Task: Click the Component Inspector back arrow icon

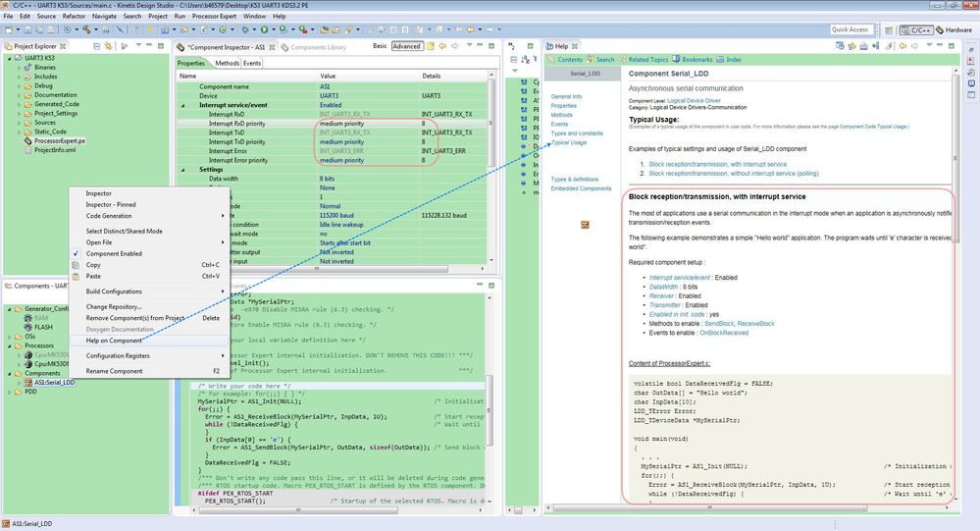Action: click(x=442, y=46)
